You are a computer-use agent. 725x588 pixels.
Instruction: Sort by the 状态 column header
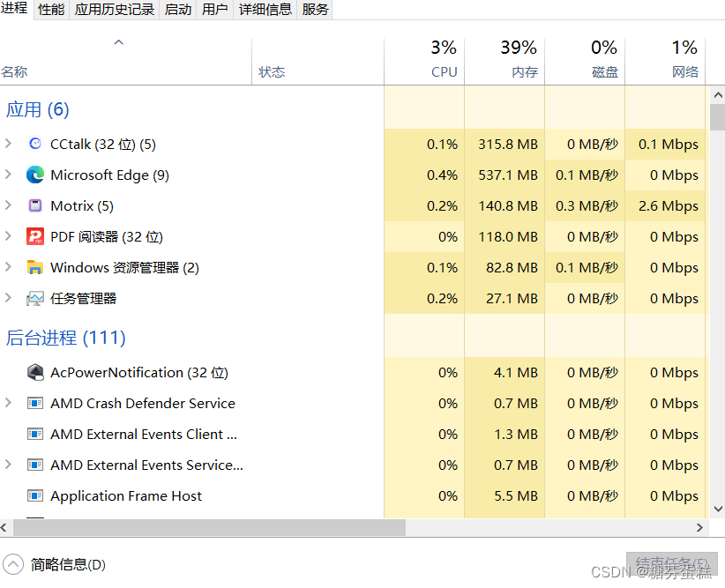pyautogui.click(x=318, y=62)
